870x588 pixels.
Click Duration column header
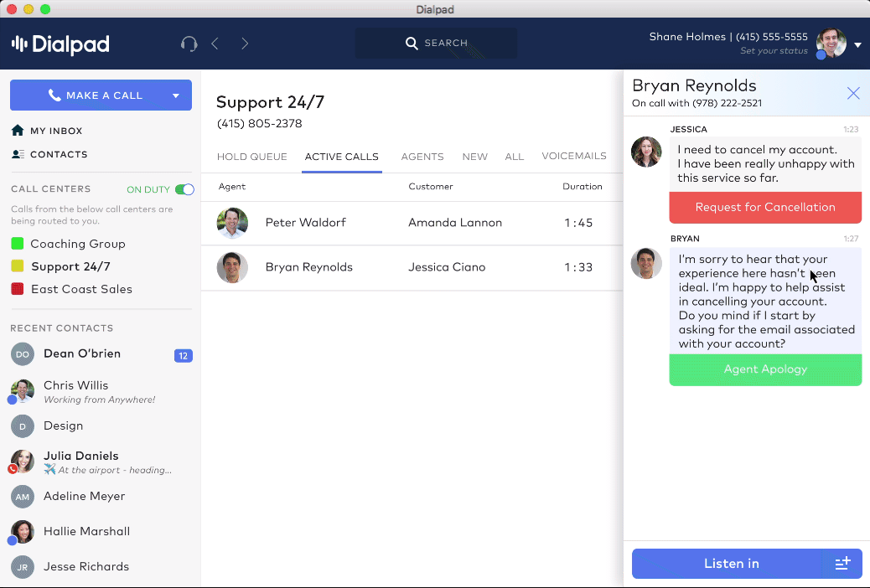(582, 187)
